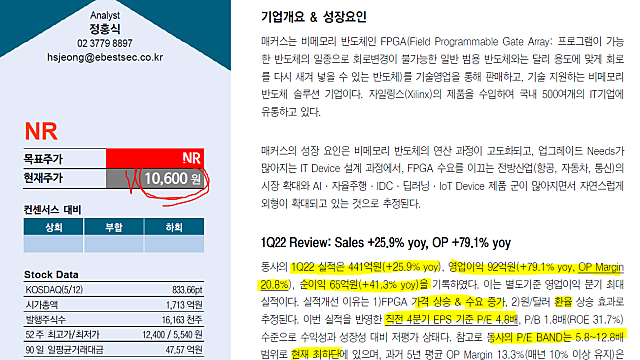Click the 기업개요 & 성장요인 heading
This screenshot has width=640, height=360.
click(x=313, y=17)
